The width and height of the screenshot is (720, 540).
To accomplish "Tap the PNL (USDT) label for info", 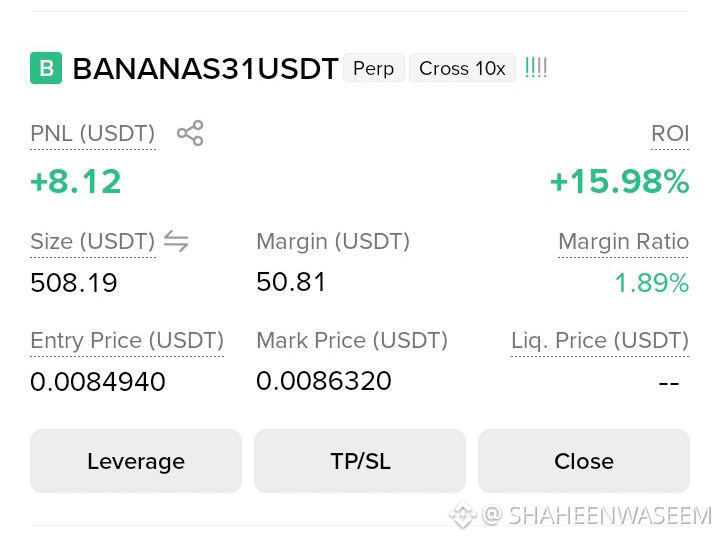I will (93, 134).
